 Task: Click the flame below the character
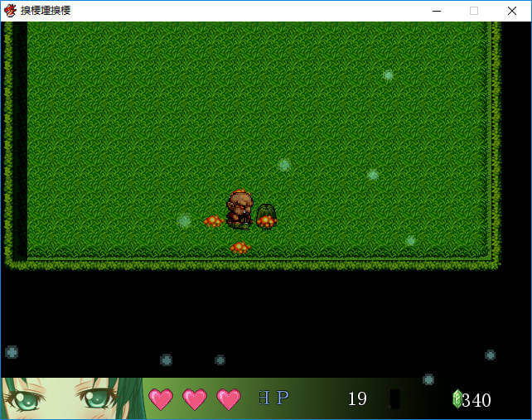coord(240,247)
